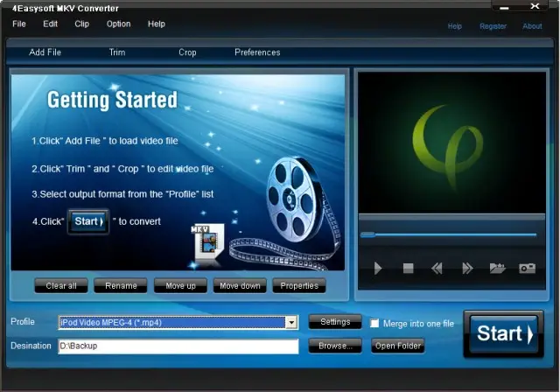Viewport: 560px width, 392px height.
Task: Open the Help menu in menu bar
Action: [x=157, y=24]
